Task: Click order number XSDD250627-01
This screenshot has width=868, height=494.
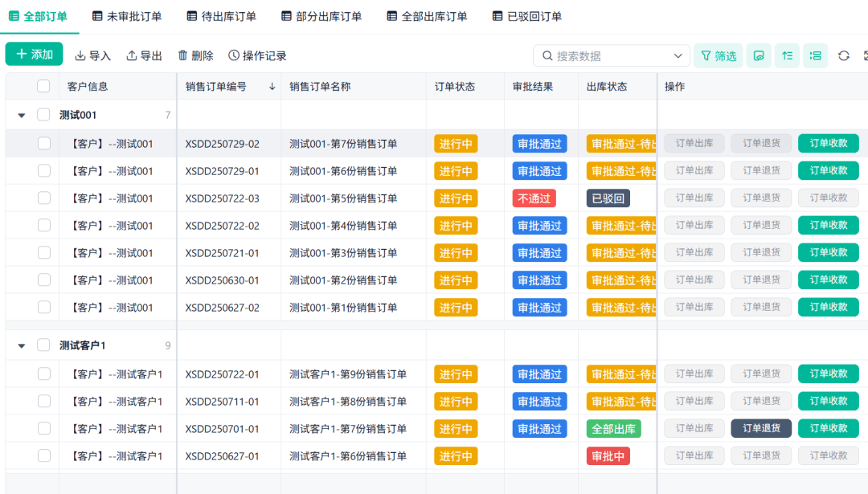Action: coord(222,456)
